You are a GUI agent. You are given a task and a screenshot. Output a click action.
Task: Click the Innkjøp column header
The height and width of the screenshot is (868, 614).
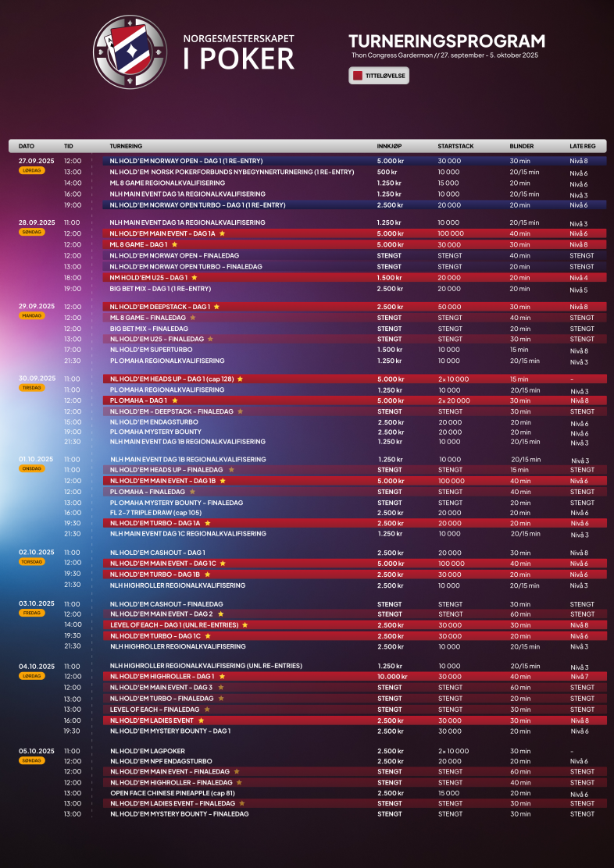point(390,146)
